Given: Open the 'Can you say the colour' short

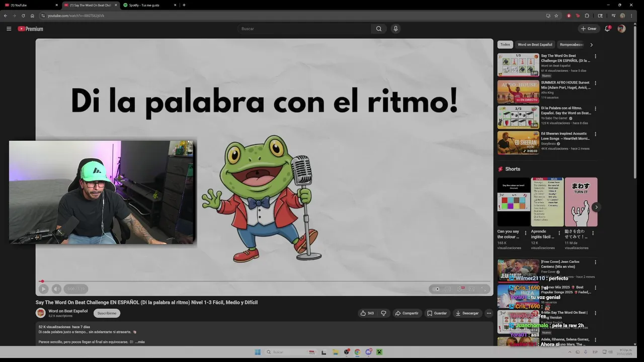Looking at the screenshot, I should click(514, 202).
